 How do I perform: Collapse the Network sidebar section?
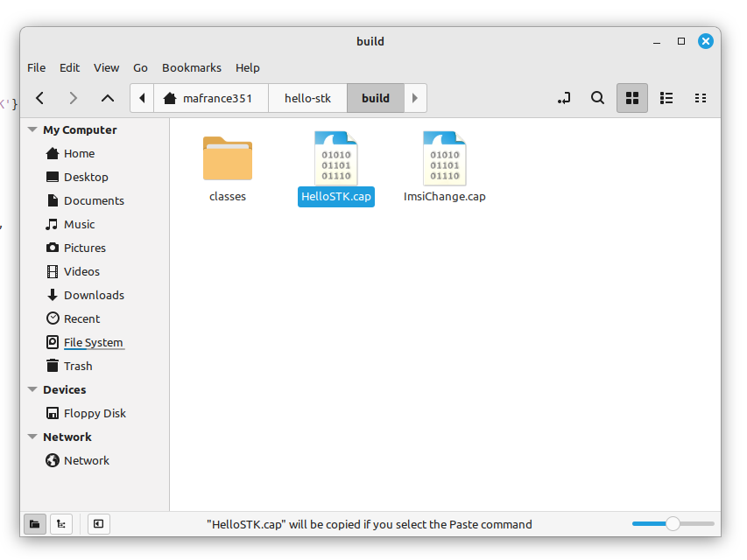[x=32, y=437]
